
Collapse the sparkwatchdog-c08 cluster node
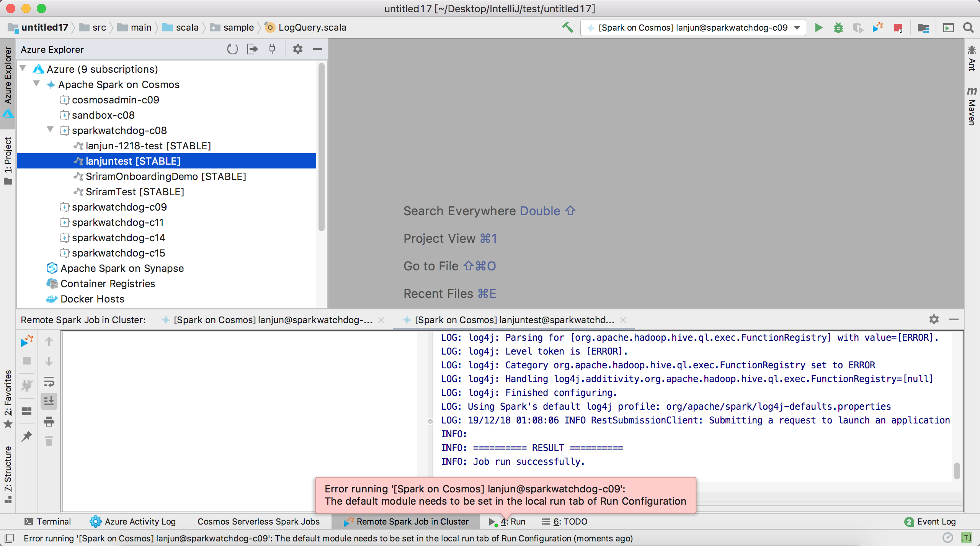[50, 130]
